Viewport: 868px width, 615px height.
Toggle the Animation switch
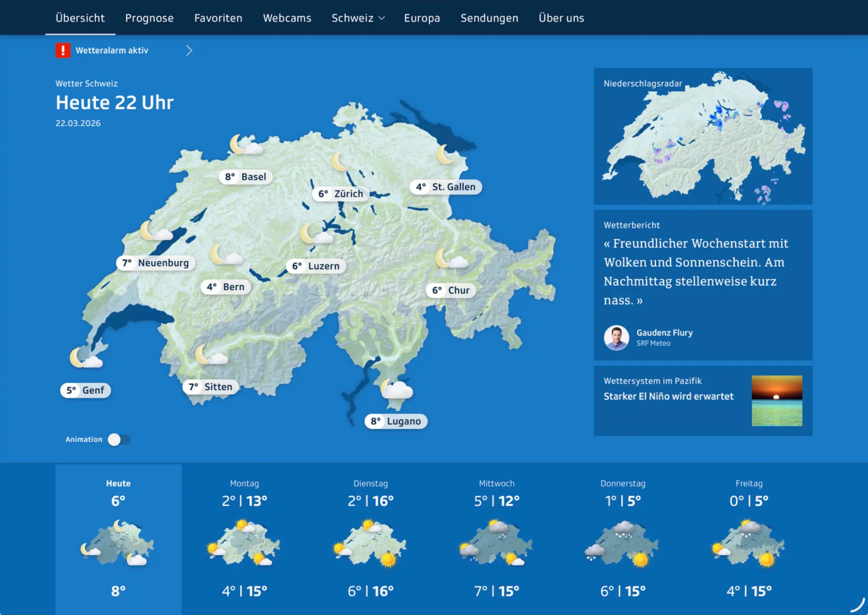[119, 440]
